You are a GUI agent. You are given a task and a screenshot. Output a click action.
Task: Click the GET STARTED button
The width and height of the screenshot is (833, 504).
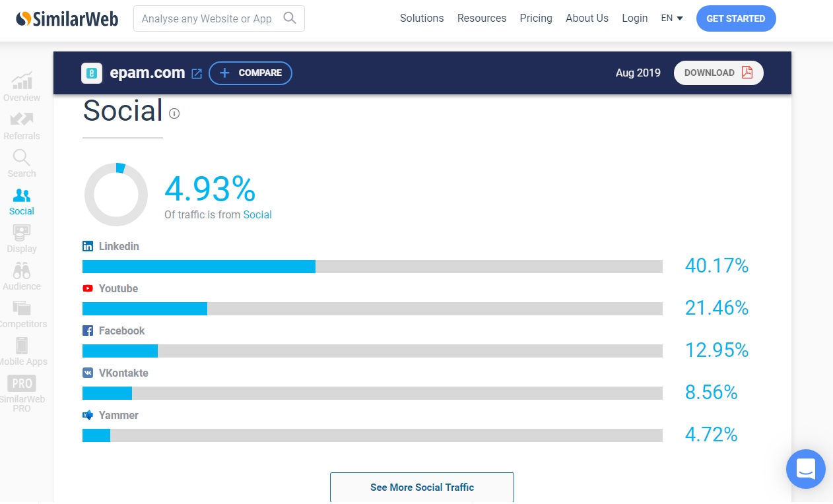[x=736, y=18]
